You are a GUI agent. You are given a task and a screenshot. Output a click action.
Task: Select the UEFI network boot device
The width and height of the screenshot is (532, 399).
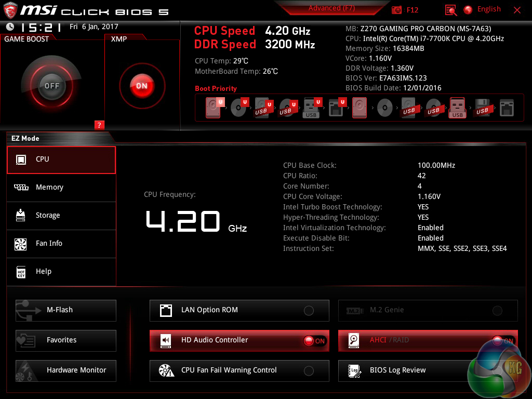[x=337, y=108]
